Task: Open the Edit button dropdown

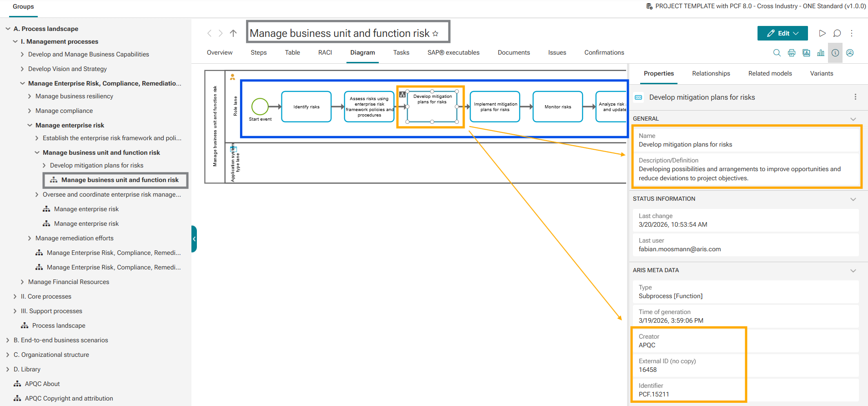Action: [x=782, y=33]
